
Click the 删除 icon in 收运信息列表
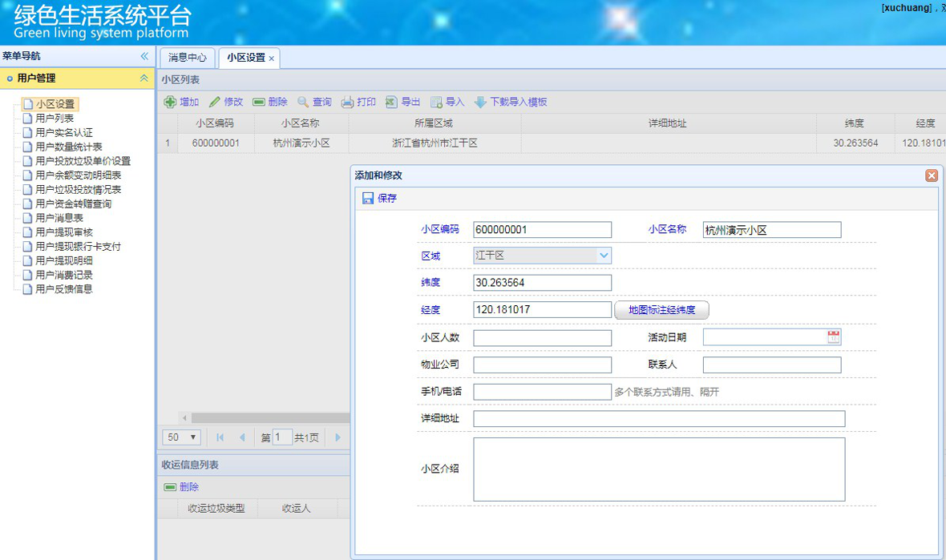[170, 487]
